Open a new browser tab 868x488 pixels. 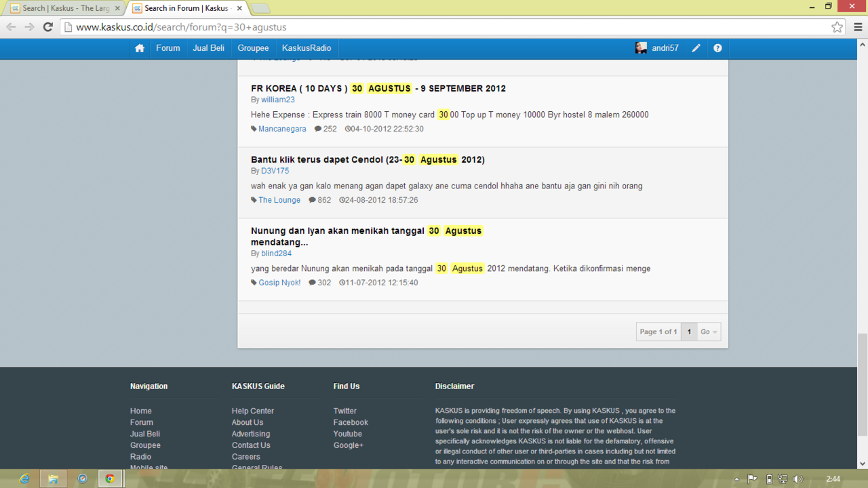pyautogui.click(x=261, y=8)
